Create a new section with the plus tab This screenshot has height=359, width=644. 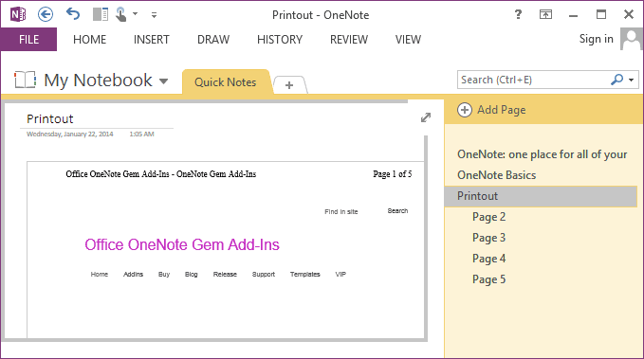[289, 85]
